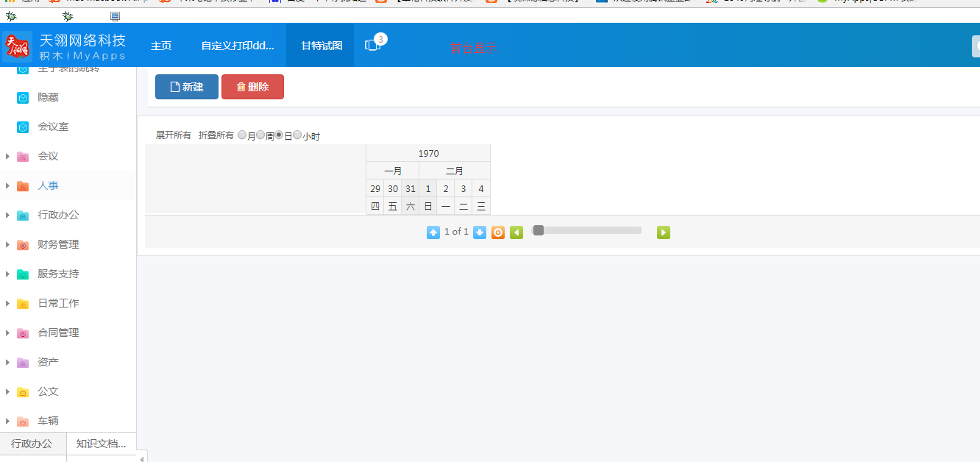The width and height of the screenshot is (980, 462).
Task: Open the 会议室 menu item in sidebar
Action: tap(54, 127)
